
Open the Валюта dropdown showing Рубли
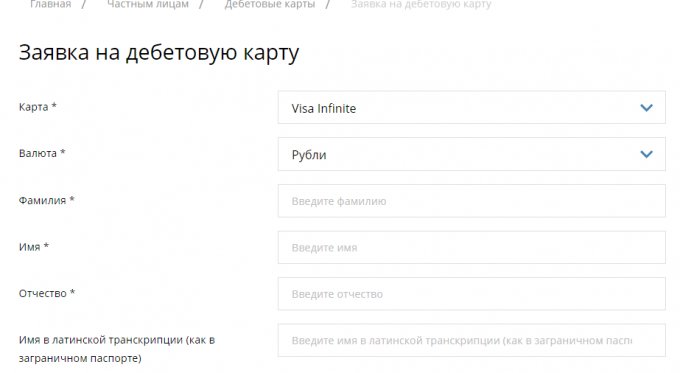click(471, 154)
